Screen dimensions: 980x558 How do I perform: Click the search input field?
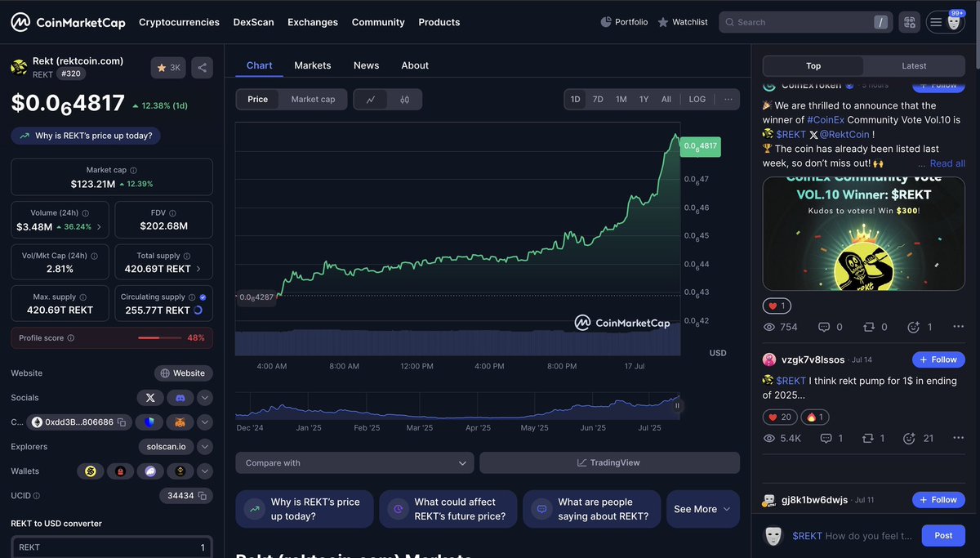[806, 22]
